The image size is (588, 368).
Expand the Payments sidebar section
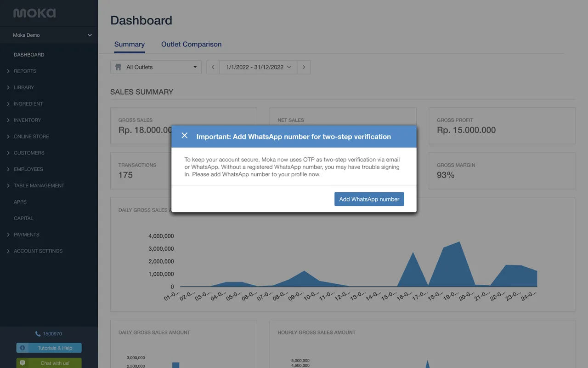coord(26,235)
